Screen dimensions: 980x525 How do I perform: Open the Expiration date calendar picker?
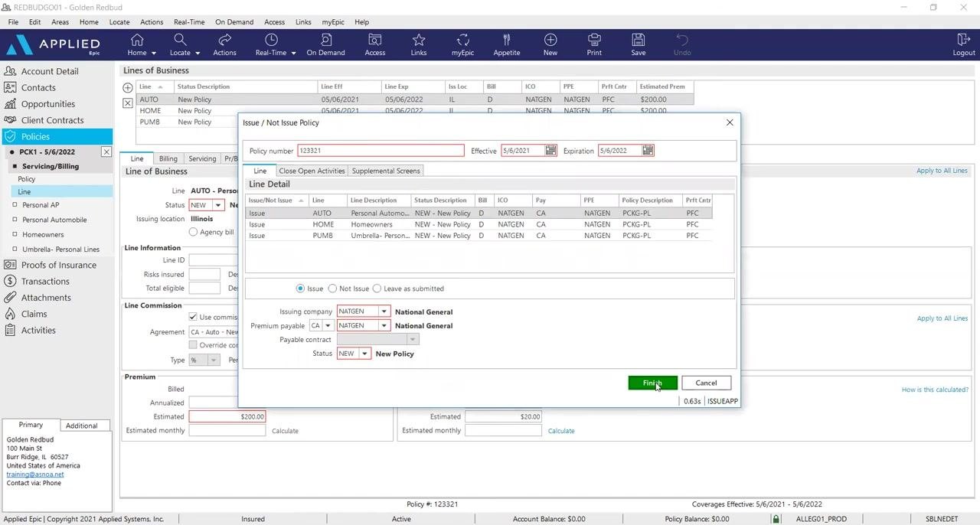tap(648, 151)
